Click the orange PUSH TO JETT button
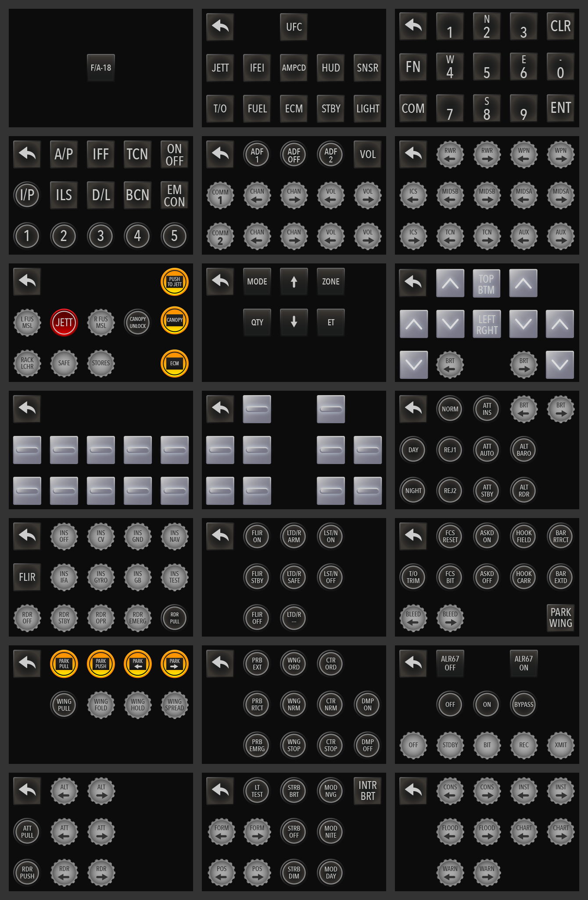The height and width of the screenshot is (900, 588). point(174,282)
